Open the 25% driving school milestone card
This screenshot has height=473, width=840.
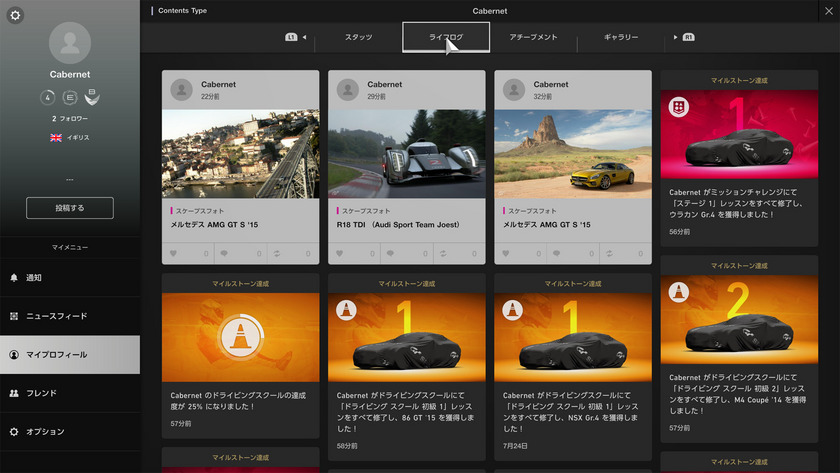[241, 356]
